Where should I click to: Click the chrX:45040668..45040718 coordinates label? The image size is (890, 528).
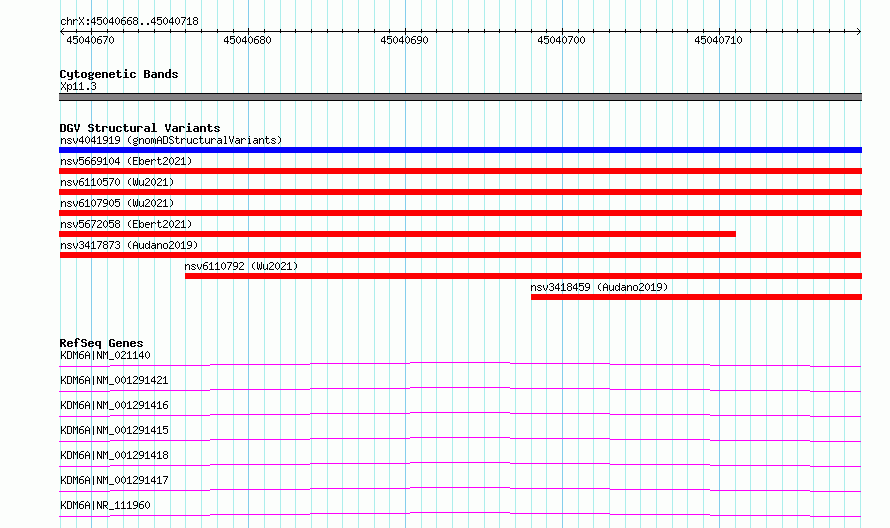[129, 22]
